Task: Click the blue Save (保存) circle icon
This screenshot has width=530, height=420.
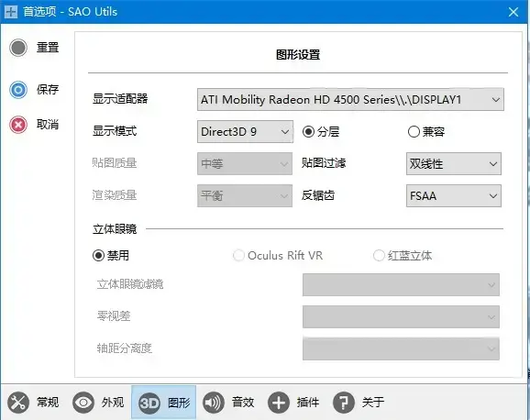Action: pyautogui.click(x=18, y=90)
